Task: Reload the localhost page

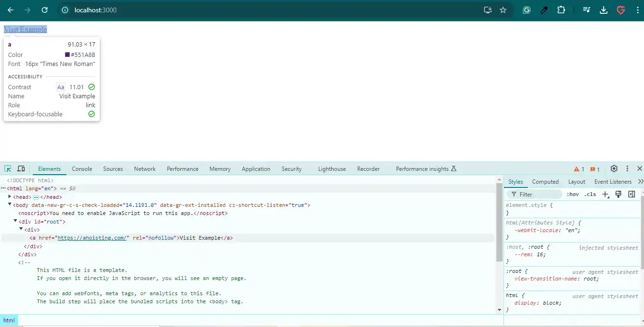Action: [x=45, y=10]
